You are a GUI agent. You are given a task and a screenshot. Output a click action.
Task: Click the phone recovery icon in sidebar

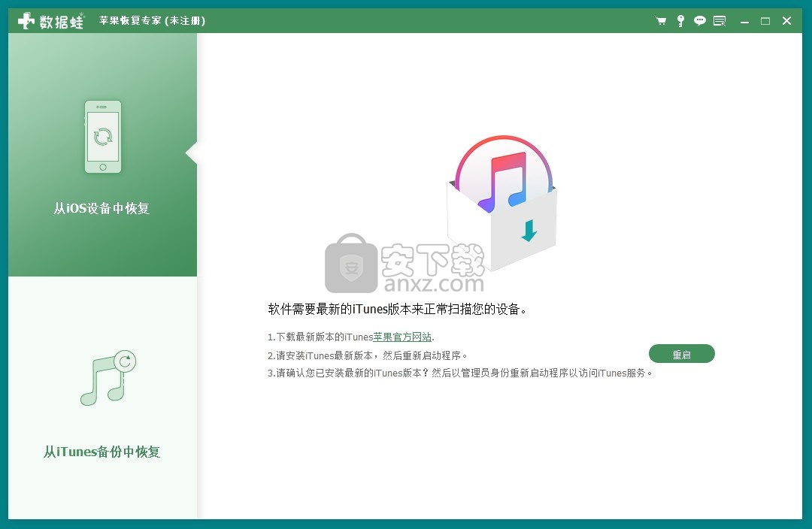102,137
